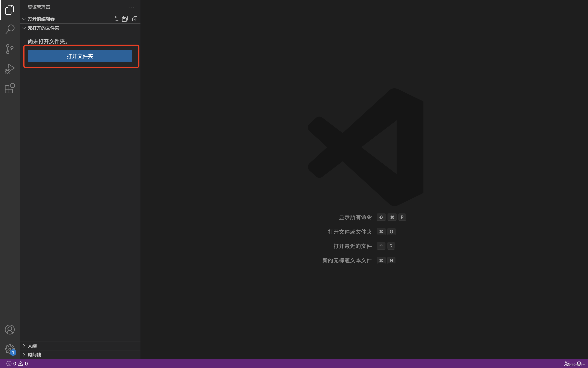Open the Explorer view in activity bar
This screenshot has width=588, height=368.
[10, 10]
